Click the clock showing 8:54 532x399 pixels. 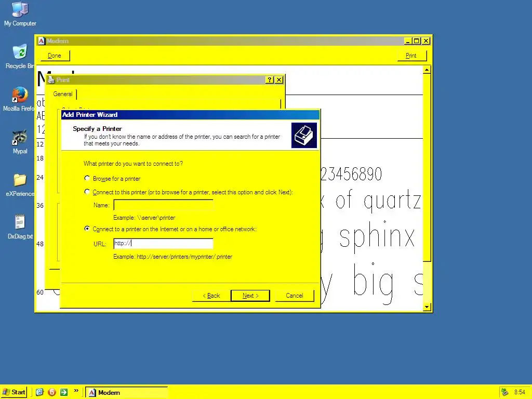pos(520,392)
